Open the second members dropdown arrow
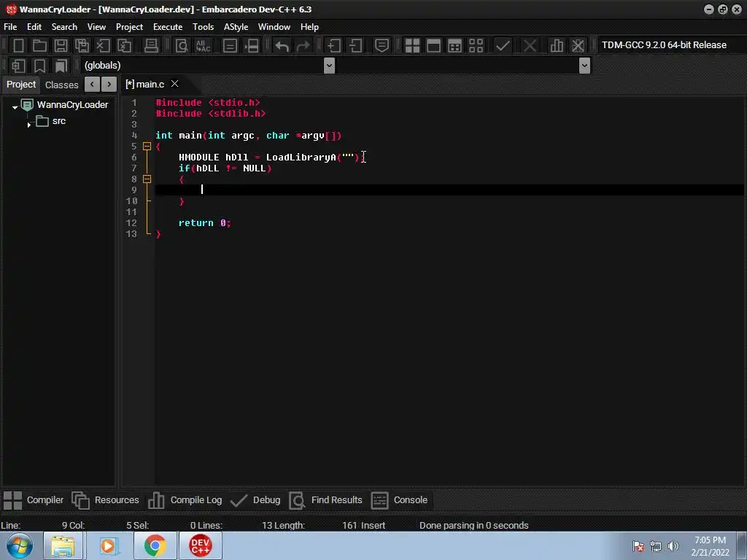Viewport: 747px width, 560px height. pos(584,66)
